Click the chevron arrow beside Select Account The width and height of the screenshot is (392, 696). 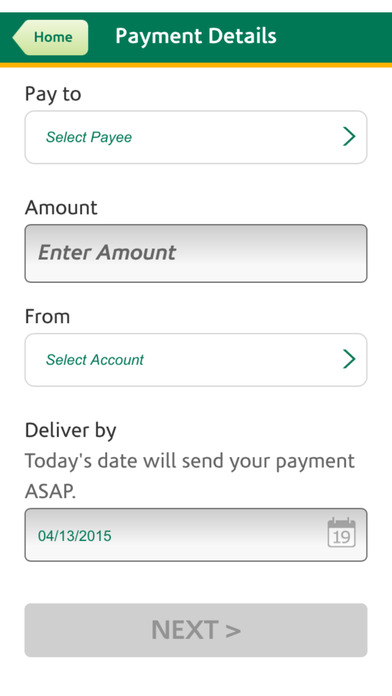click(x=349, y=359)
